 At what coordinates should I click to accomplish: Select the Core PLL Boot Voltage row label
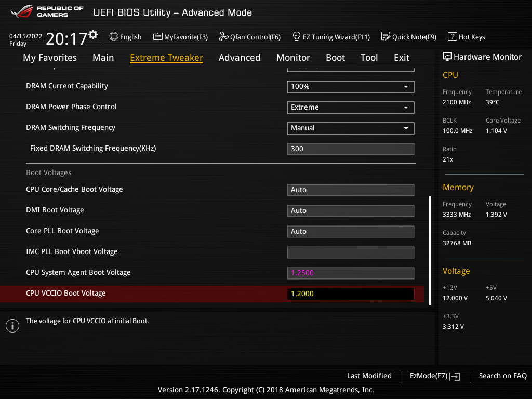(62, 231)
